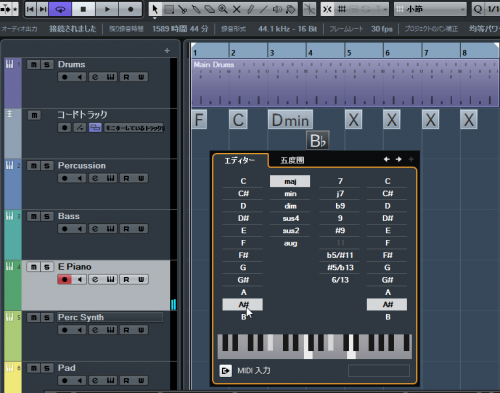Screen dimensions: 500x393
Task: Choose the b9 tension
Action: pos(340,206)
